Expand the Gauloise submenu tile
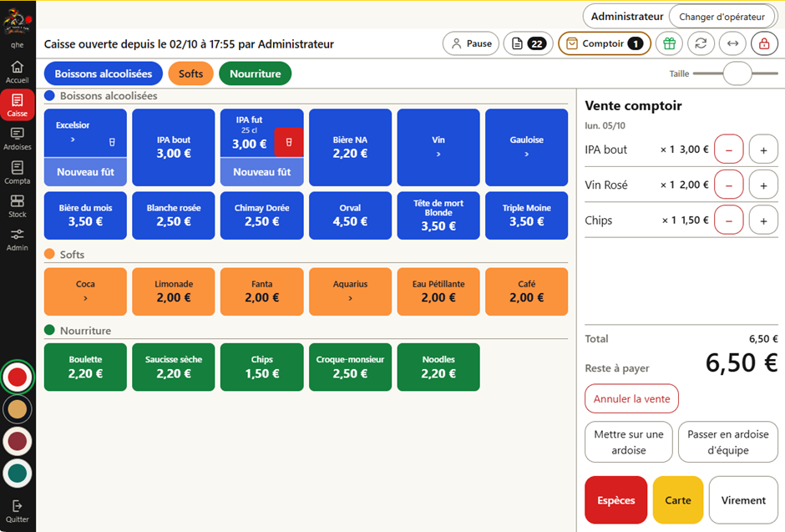This screenshot has height=532, width=785. point(527,147)
